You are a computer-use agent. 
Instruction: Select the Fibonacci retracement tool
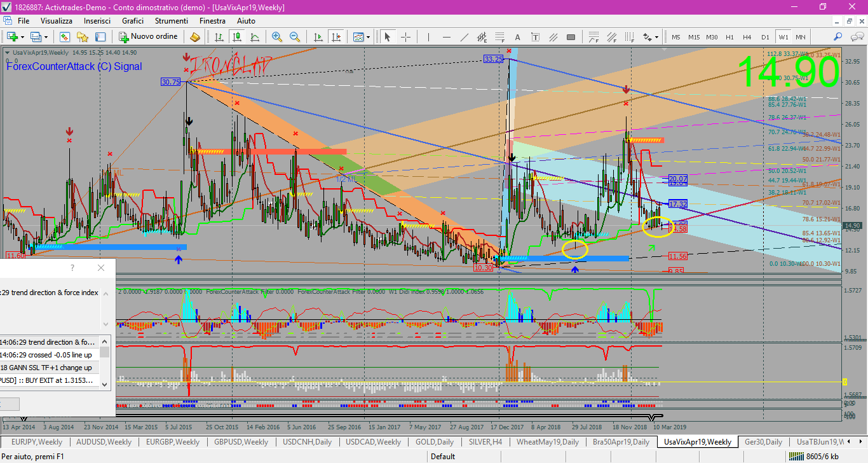pos(499,37)
